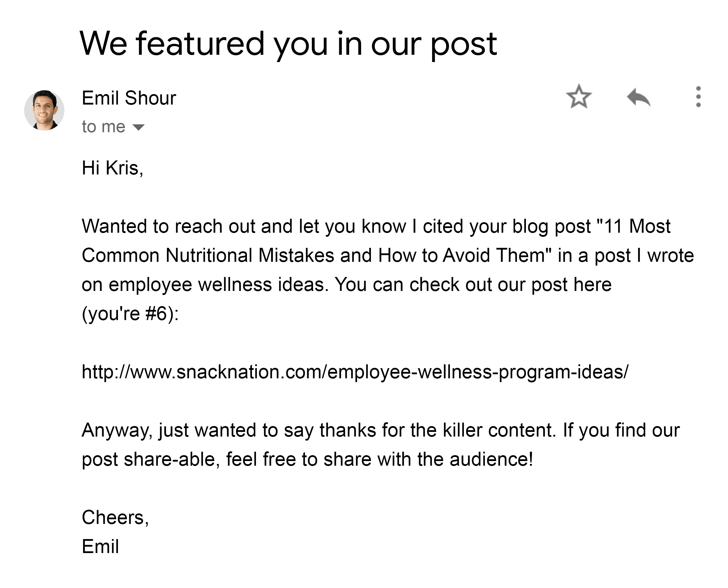
Task: Click the words 'killer content'
Action: pyautogui.click(x=497, y=430)
